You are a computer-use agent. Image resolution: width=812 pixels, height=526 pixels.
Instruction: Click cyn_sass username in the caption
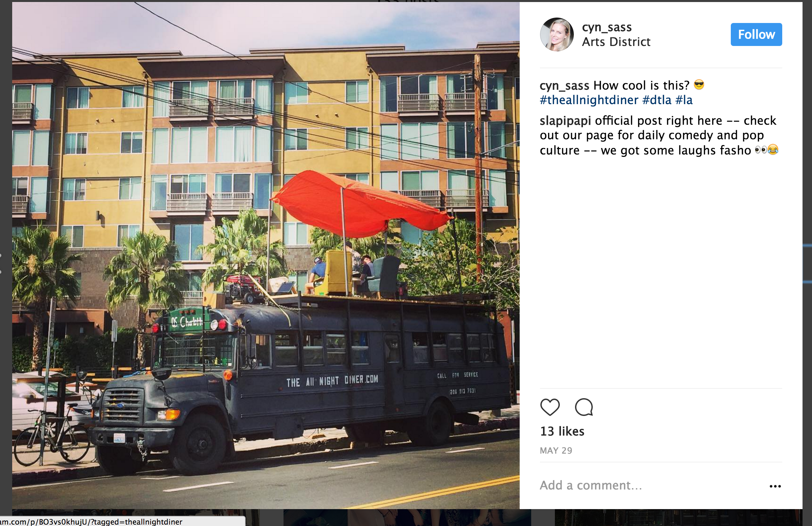(564, 85)
